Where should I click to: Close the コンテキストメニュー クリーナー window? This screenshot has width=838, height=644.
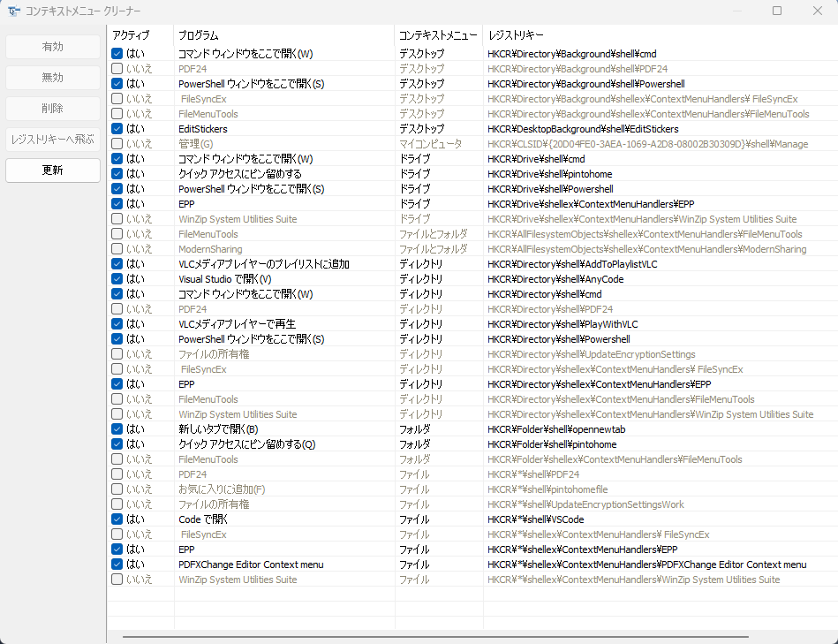pos(817,11)
